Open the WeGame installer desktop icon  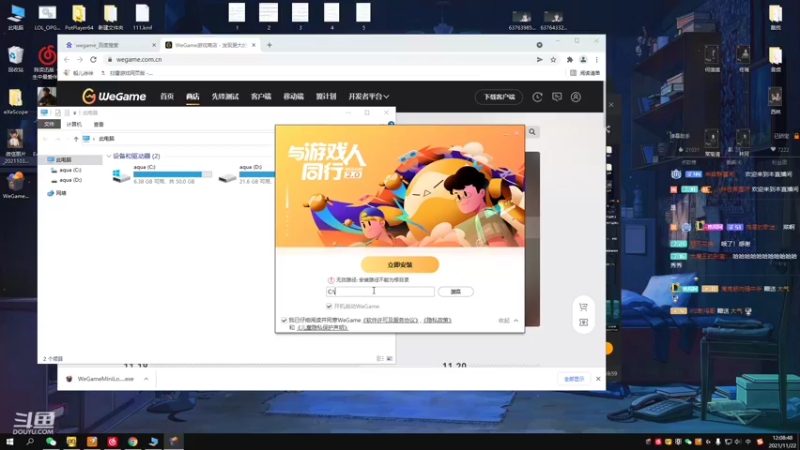[15, 185]
